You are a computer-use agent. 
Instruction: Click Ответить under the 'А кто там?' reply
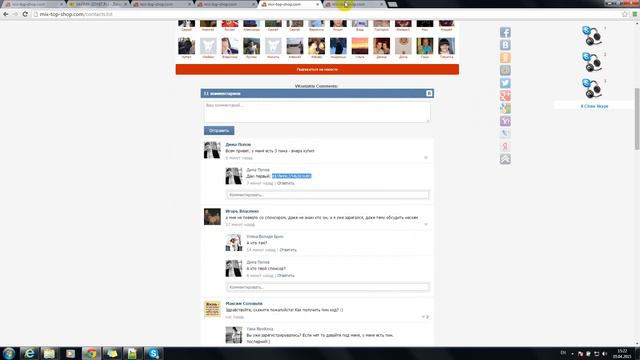tap(288, 249)
